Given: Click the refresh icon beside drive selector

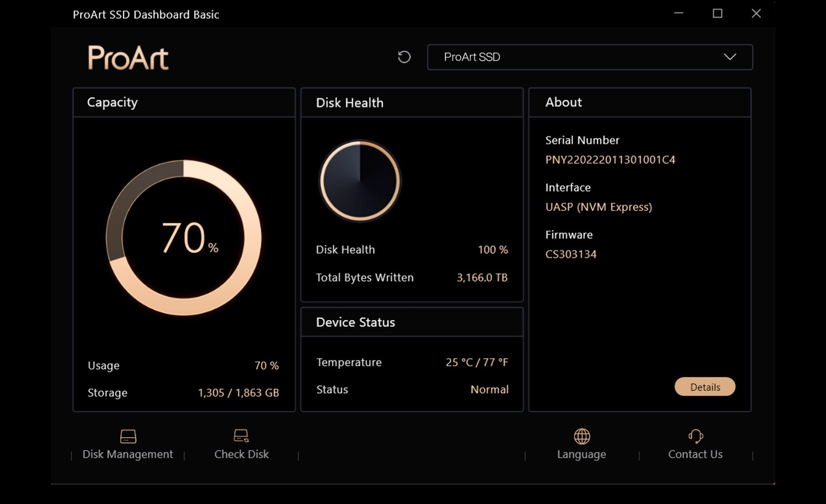Looking at the screenshot, I should [x=404, y=57].
